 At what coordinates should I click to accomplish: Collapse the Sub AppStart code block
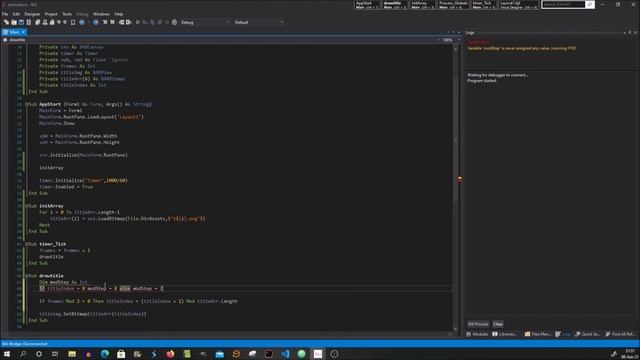click(x=27, y=104)
